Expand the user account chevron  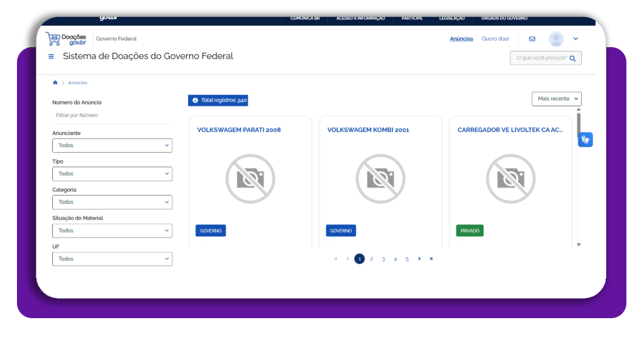(575, 39)
